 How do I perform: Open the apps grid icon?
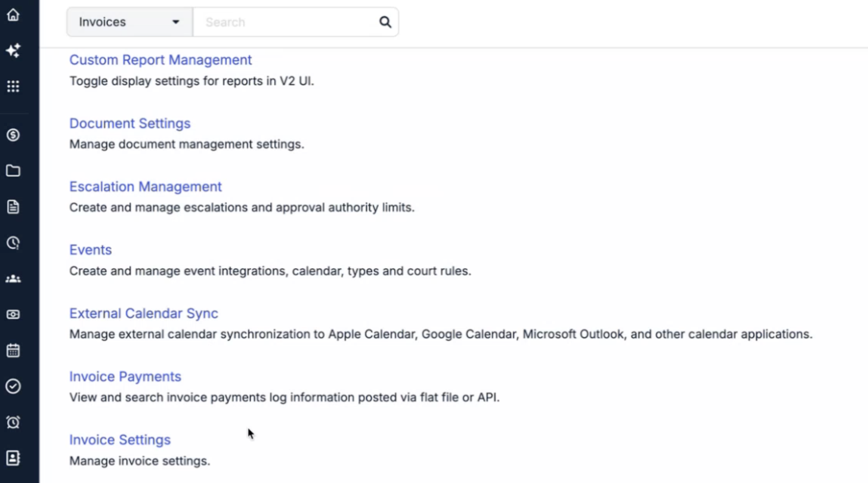13,86
